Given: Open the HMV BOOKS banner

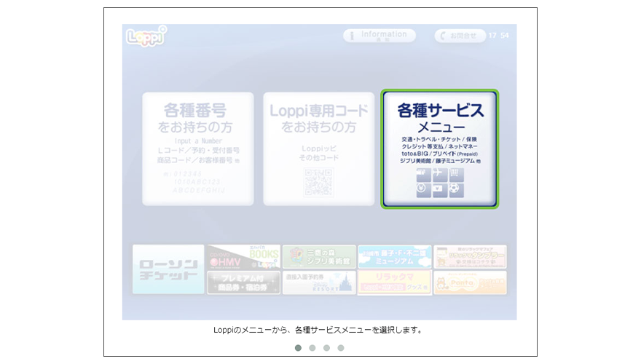Looking at the screenshot, I should (243, 257).
